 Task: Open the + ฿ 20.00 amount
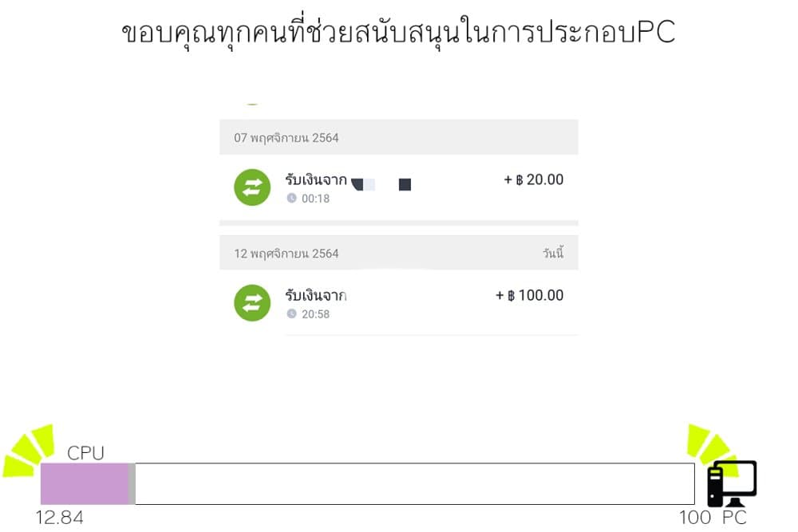tap(533, 179)
